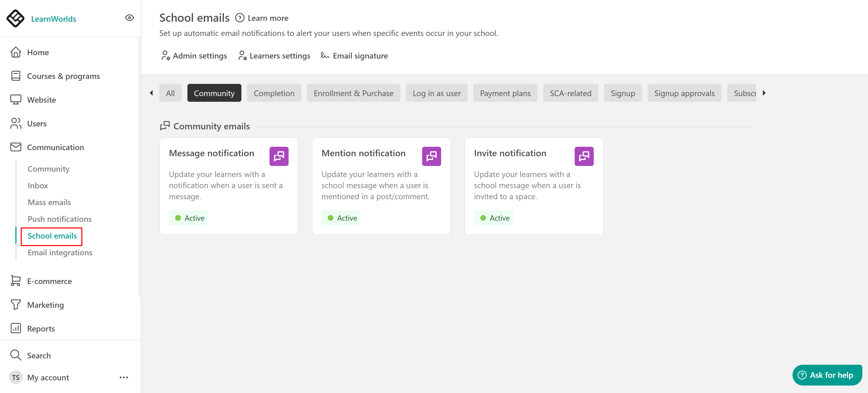The image size is (868, 393).
Task: Open Marketing funnel icon
Action: click(x=16, y=304)
